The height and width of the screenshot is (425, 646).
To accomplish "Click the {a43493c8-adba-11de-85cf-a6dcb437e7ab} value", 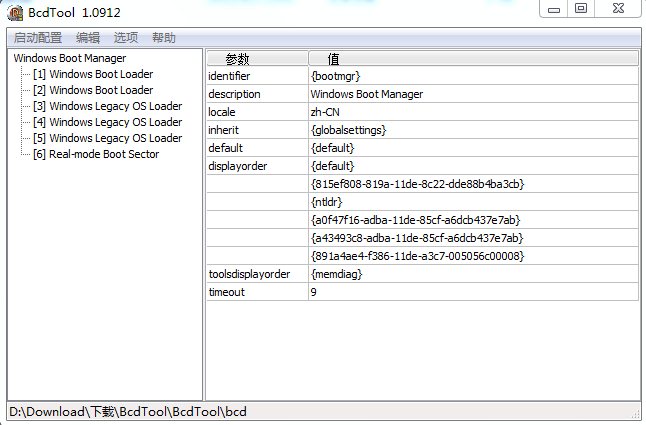I will point(474,238).
